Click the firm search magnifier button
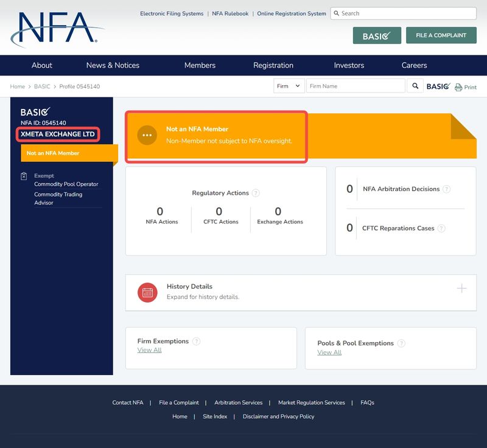487x448 pixels. pyautogui.click(x=415, y=86)
